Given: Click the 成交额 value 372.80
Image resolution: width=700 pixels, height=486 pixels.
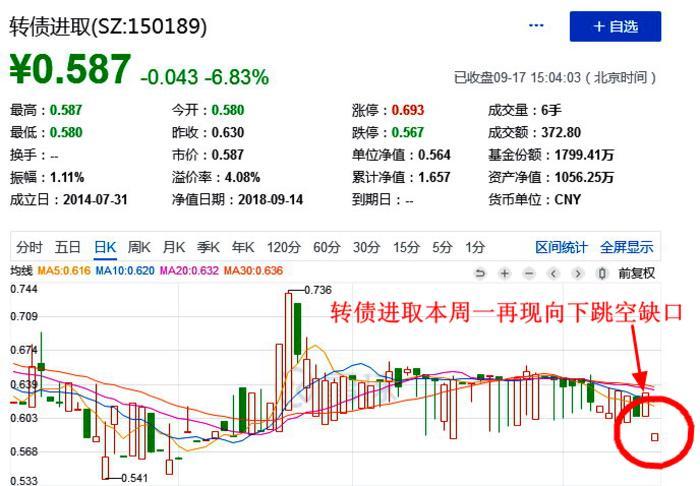Looking at the screenshot, I should 561,133.
